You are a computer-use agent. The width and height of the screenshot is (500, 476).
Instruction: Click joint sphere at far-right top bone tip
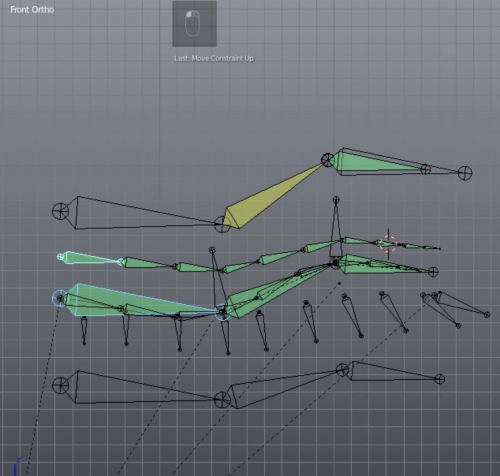coord(465,173)
